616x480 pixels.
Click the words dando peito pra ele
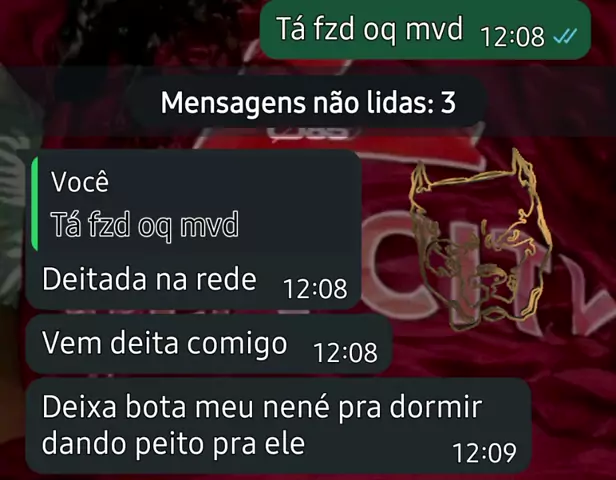click(x=173, y=444)
